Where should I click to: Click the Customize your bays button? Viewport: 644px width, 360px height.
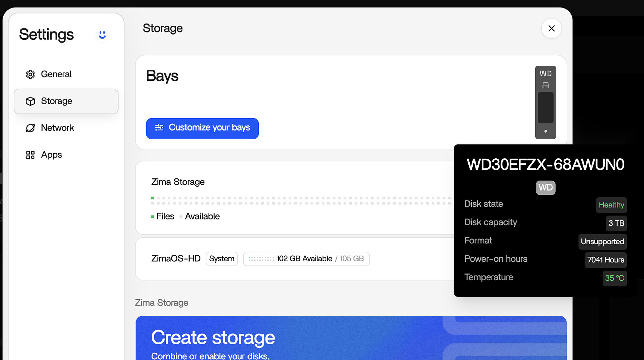tap(202, 128)
